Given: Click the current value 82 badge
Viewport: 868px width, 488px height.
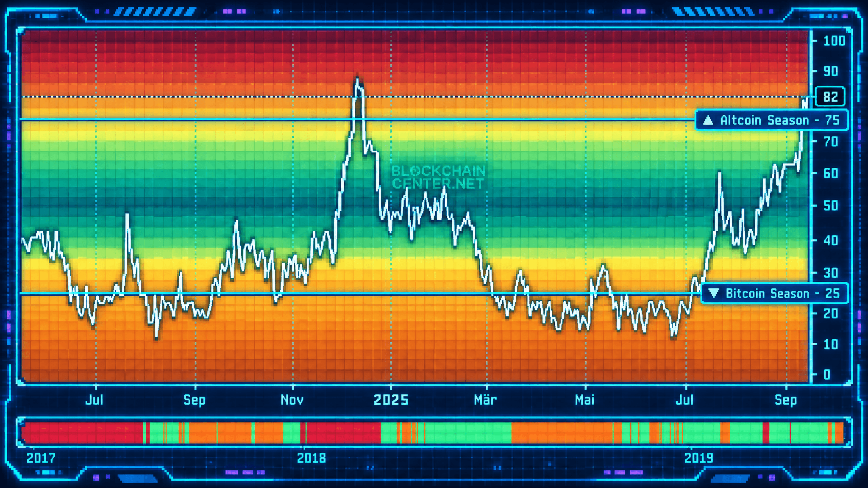Looking at the screenshot, I should (x=830, y=97).
